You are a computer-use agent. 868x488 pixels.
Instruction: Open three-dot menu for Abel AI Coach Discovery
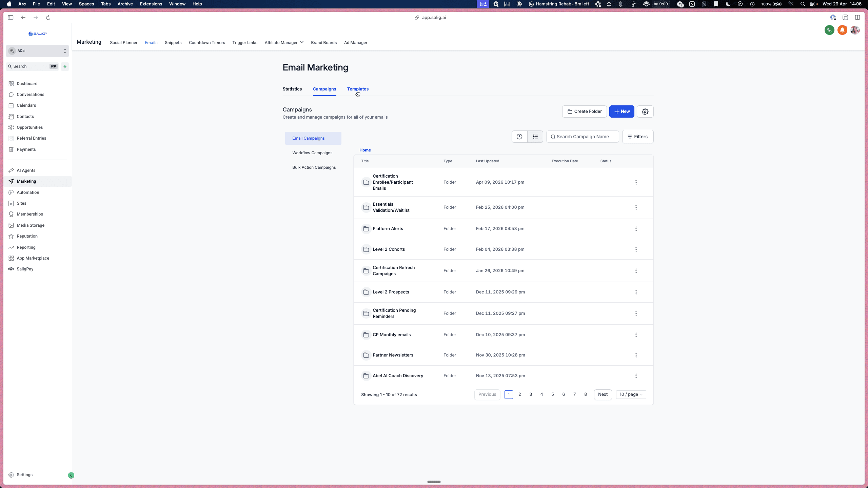[x=636, y=376]
